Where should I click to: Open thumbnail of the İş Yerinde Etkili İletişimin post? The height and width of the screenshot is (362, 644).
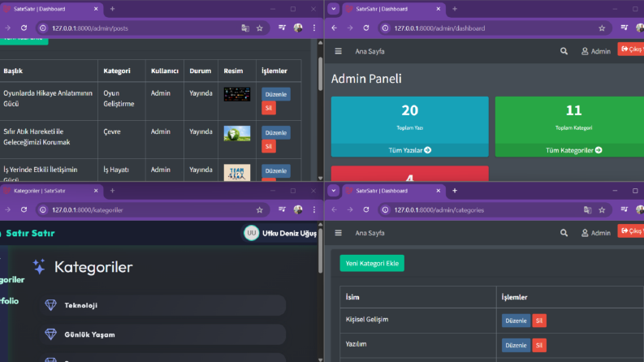(x=237, y=172)
